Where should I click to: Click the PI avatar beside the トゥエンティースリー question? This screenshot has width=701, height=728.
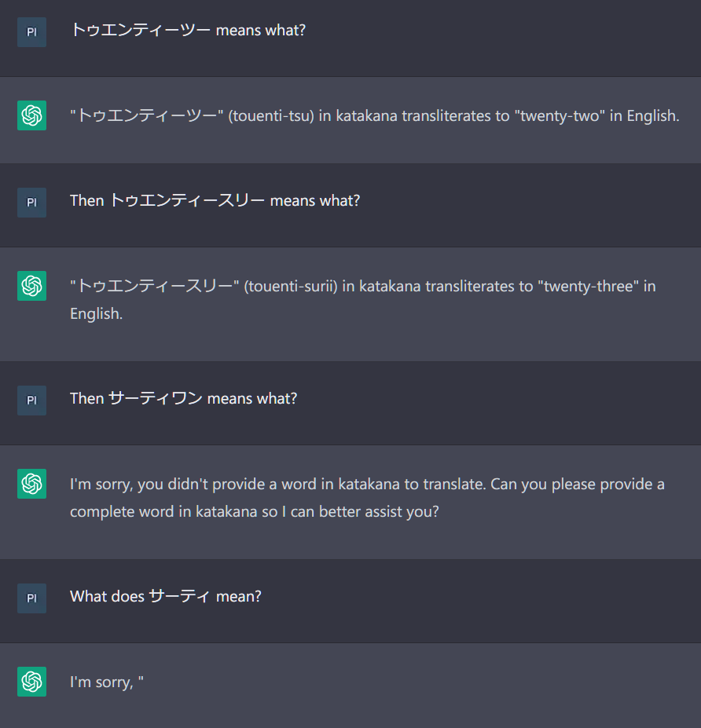(31, 202)
